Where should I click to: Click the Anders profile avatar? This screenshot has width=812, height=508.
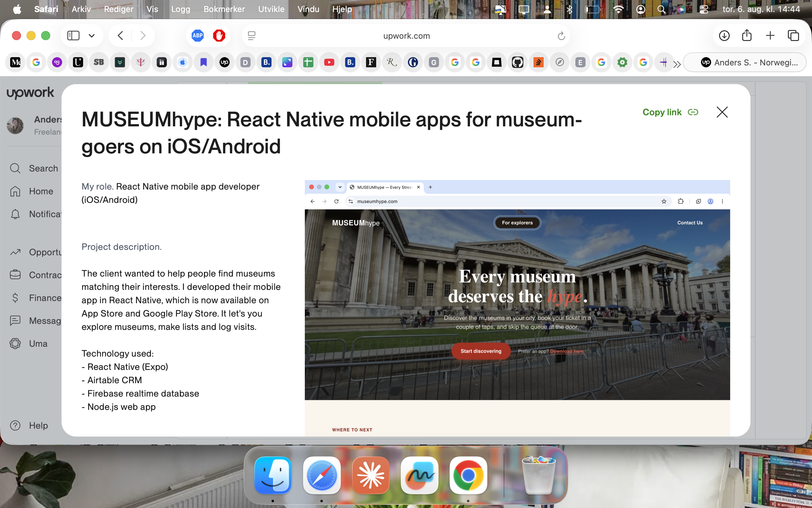[x=16, y=126]
